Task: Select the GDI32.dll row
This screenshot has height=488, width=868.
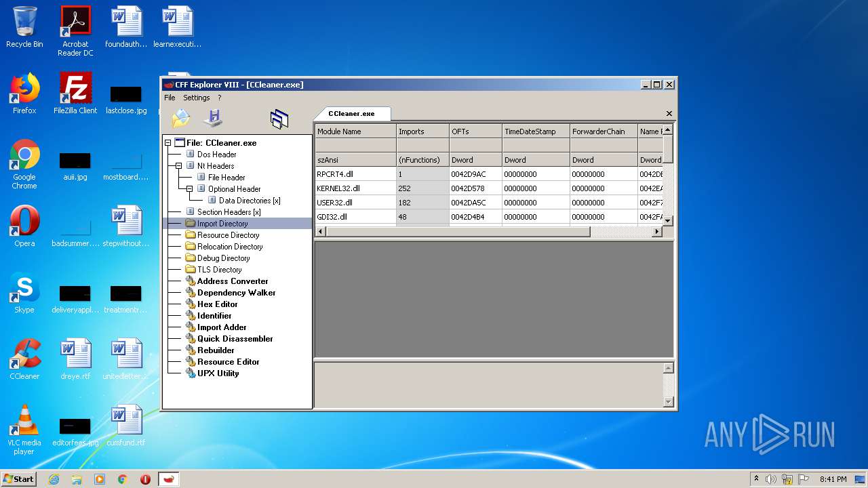Action: point(488,217)
